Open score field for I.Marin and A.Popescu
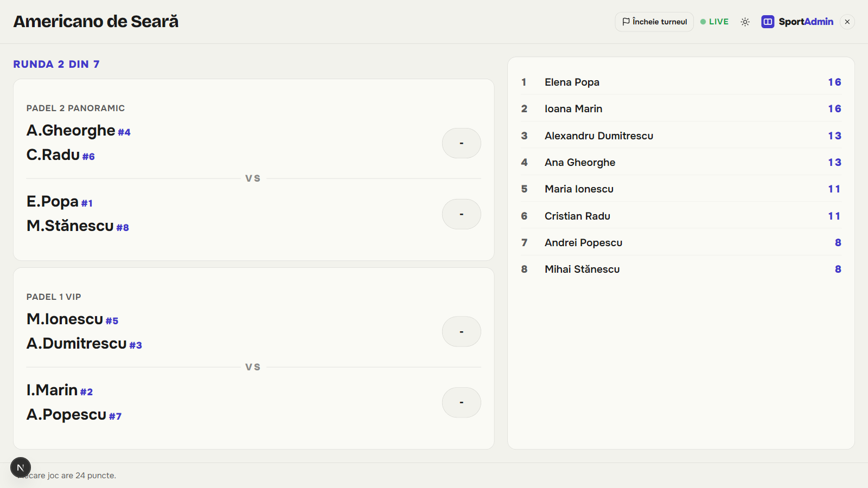 point(462,402)
